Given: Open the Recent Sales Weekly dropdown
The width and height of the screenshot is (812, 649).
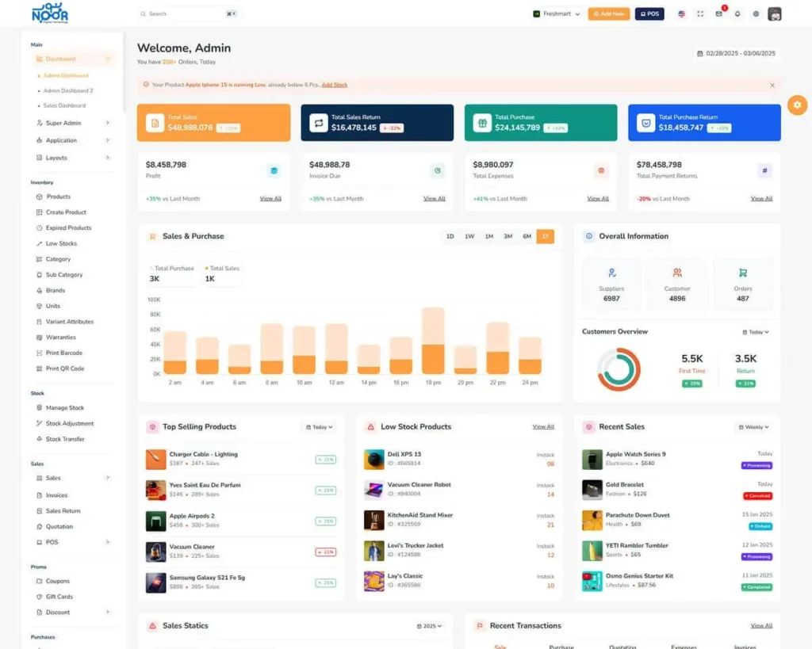Looking at the screenshot, I should point(753,427).
